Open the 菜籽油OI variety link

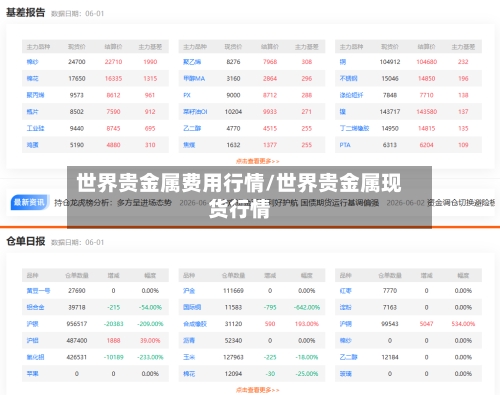point(195,112)
